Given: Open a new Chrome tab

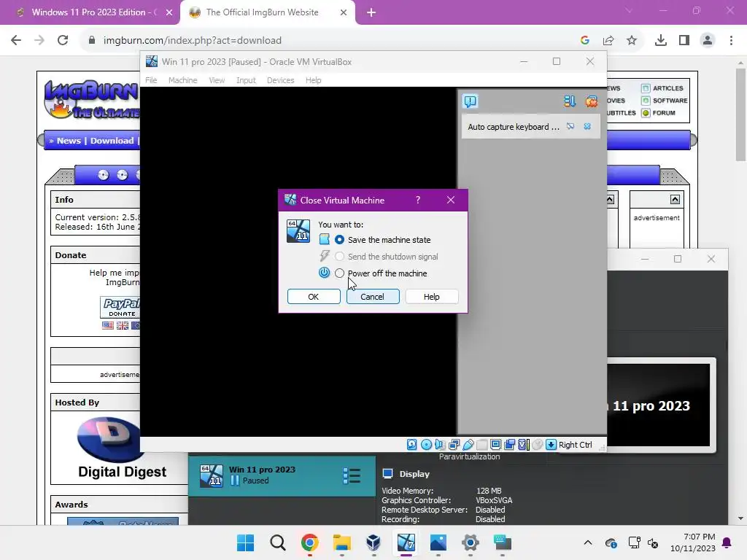Looking at the screenshot, I should click(371, 13).
